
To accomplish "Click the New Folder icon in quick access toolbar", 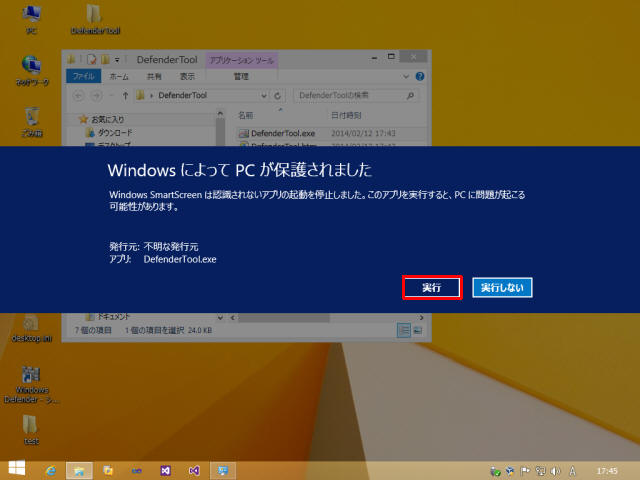I will click(x=105, y=60).
